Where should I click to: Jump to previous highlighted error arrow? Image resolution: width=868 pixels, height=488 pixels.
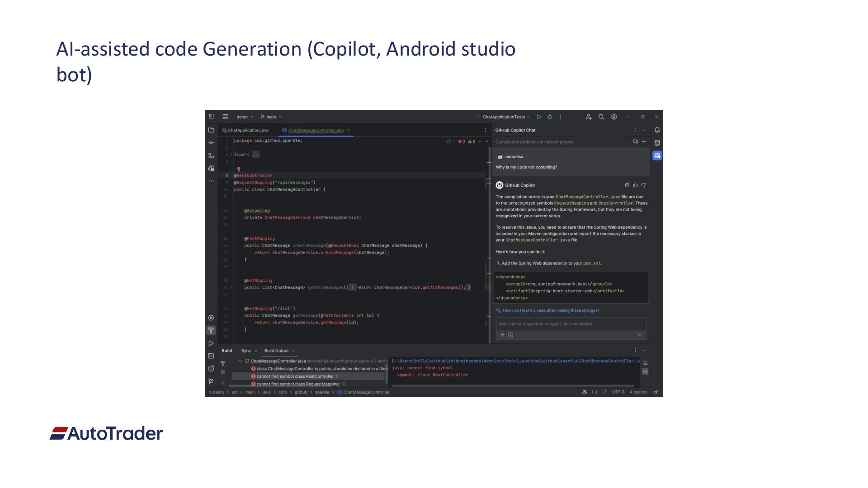click(x=480, y=141)
